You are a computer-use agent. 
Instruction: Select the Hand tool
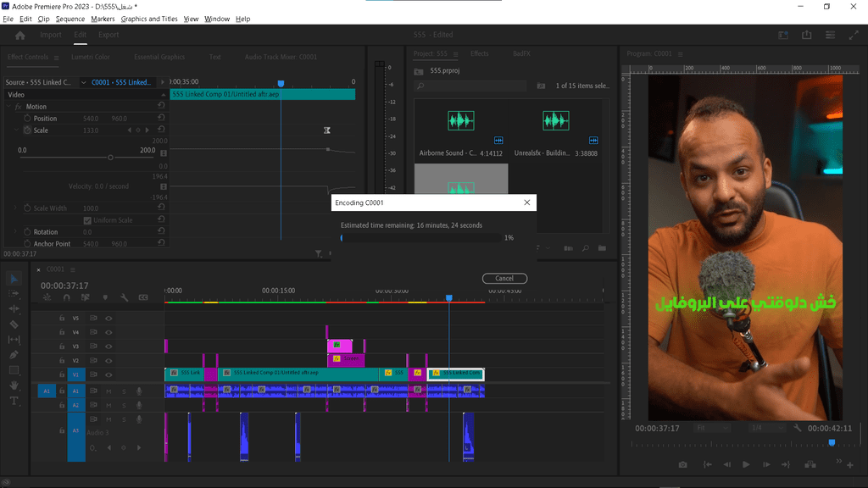pos(14,385)
